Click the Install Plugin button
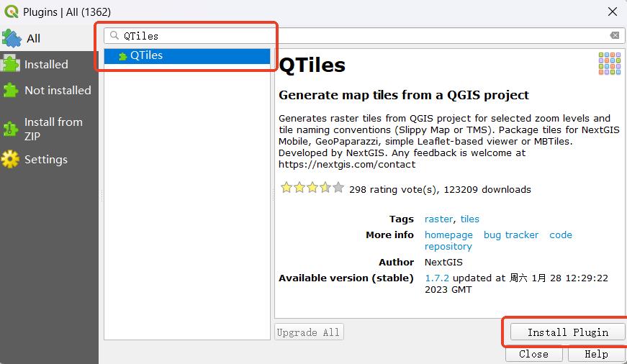Image resolution: width=627 pixels, height=364 pixels. [567, 332]
